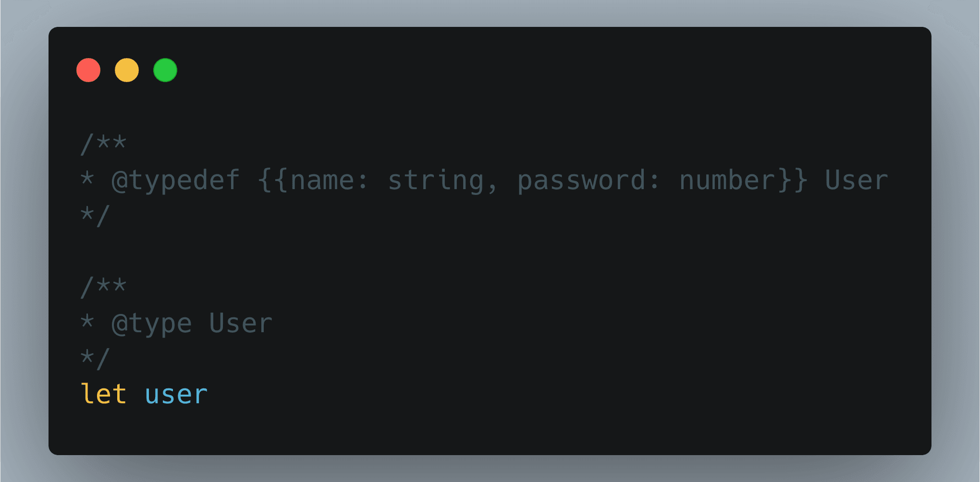Screen dimensions: 980x482
Task: Click the first comment opener /**
Action: 103,144
